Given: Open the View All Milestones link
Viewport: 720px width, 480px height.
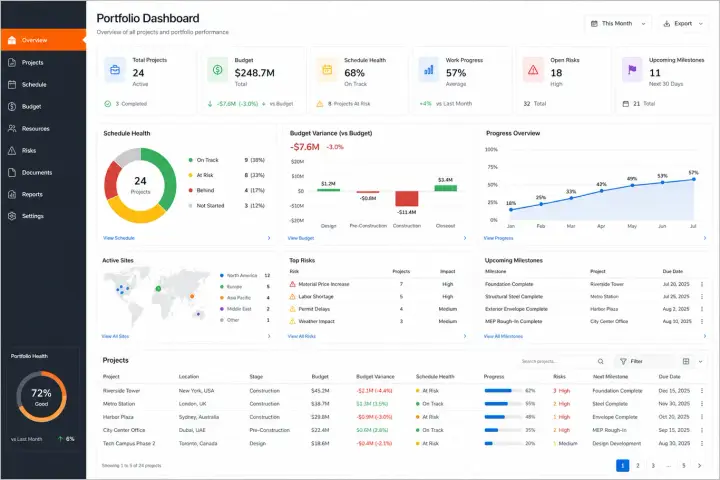Looking at the screenshot, I should click(503, 336).
